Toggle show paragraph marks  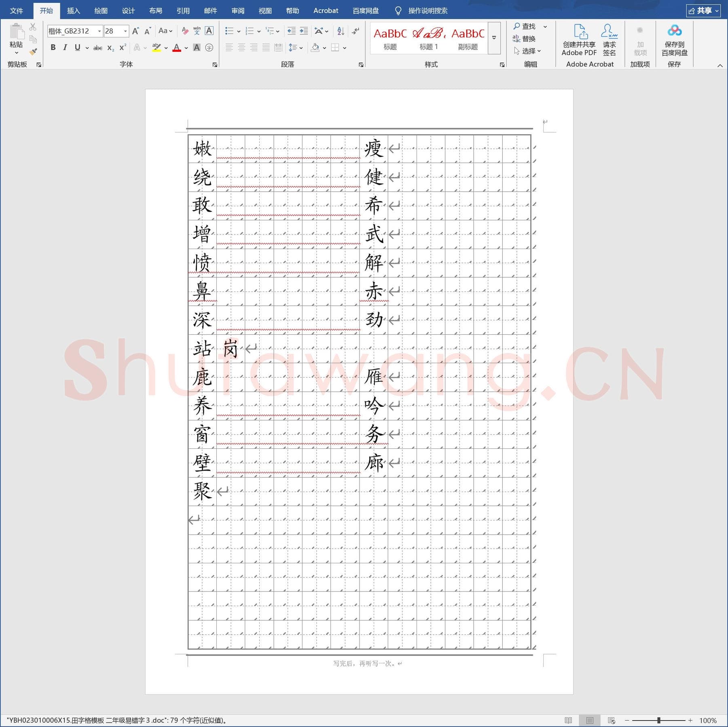[356, 31]
